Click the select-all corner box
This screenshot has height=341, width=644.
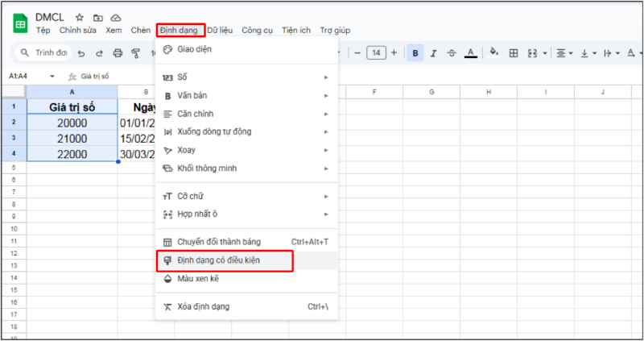coord(14,92)
